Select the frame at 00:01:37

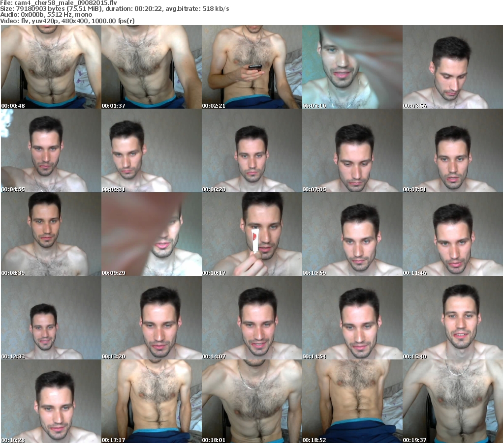152,67
